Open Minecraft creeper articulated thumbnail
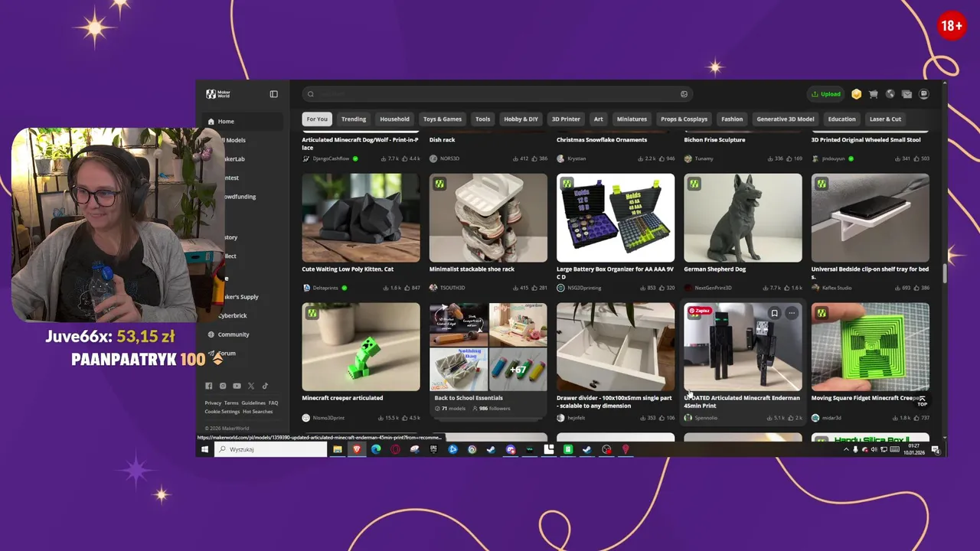980x551 pixels. click(361, 347)
